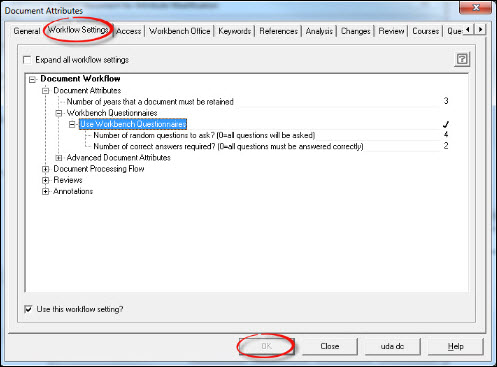497x367 pixels.
Task: Open the partially visible Que tab
Action: pyautogui.click(x=454, y=31)
